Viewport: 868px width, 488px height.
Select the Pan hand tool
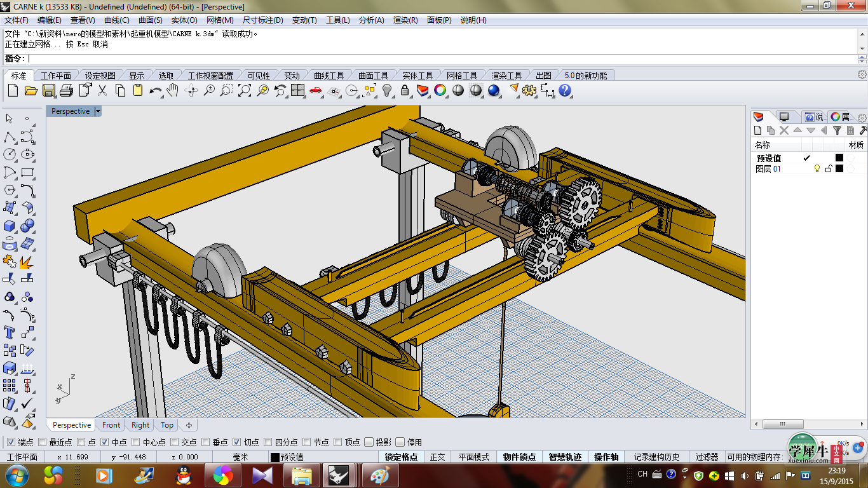click(x=173, y=91)
